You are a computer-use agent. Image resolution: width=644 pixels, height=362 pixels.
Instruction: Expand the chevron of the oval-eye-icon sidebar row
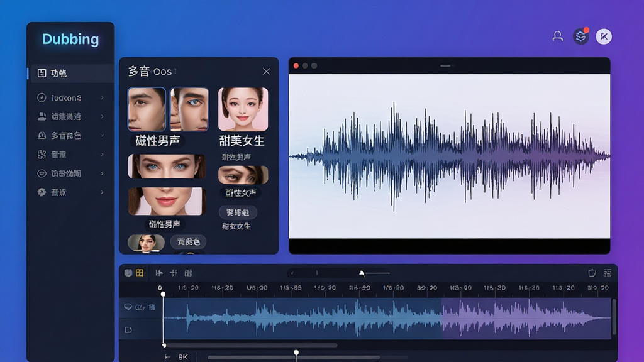click(x=102, y=173)
